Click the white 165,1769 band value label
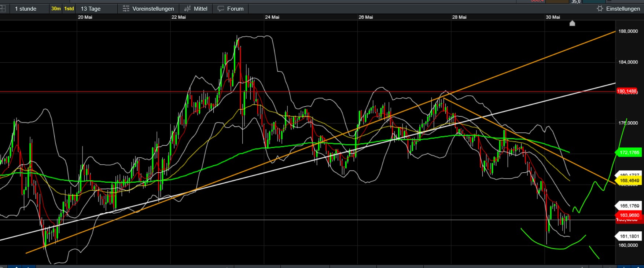 click(x=629, y=206)
